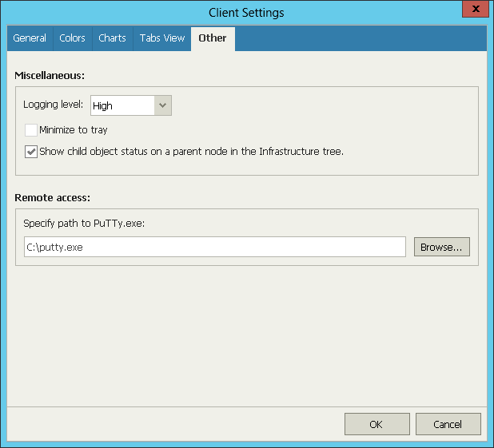Screen dimensions: 494x448
Task: Click the 'Specify path to PuTTy.exe' label
Action: pos(84,224)
